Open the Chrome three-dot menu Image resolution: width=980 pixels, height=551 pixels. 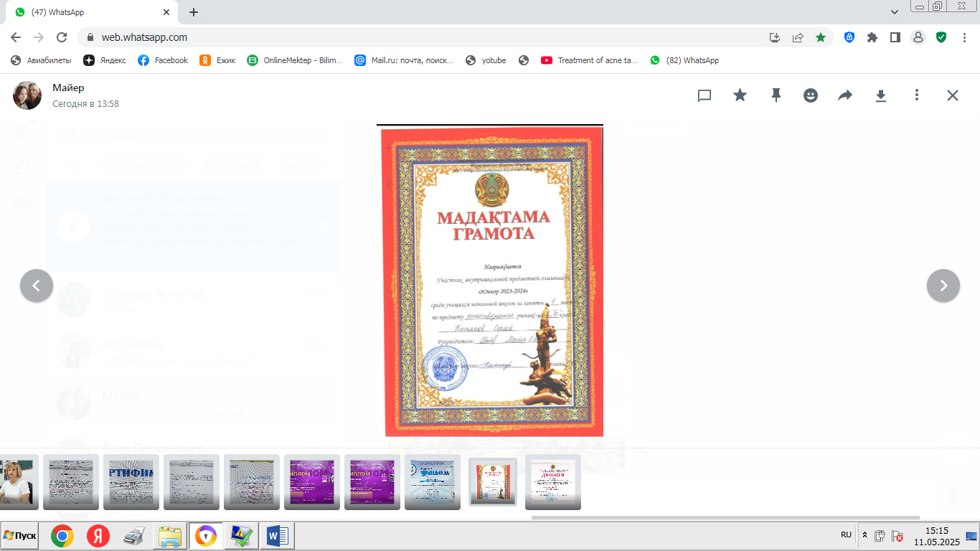964,37
